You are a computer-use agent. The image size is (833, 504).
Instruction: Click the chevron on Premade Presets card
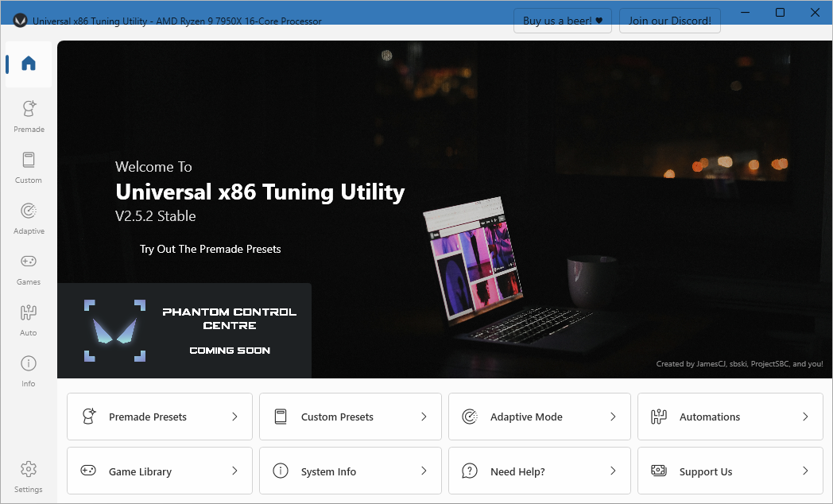pos(234,417)
